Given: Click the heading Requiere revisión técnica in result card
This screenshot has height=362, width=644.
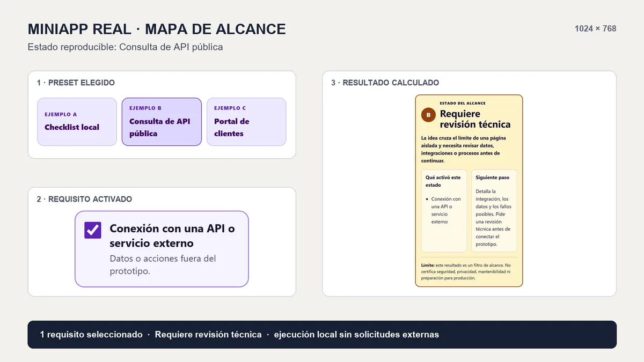Looking at the screenshot, I should 475,119.
